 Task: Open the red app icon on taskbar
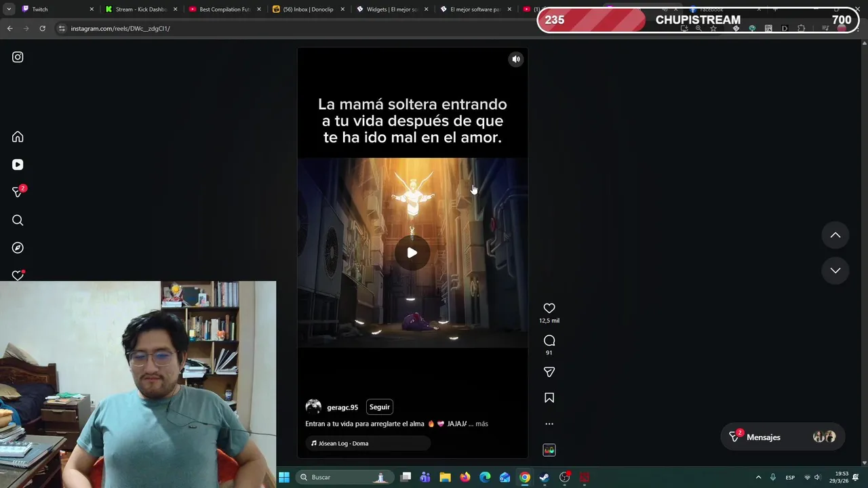(x=585, y=477)
